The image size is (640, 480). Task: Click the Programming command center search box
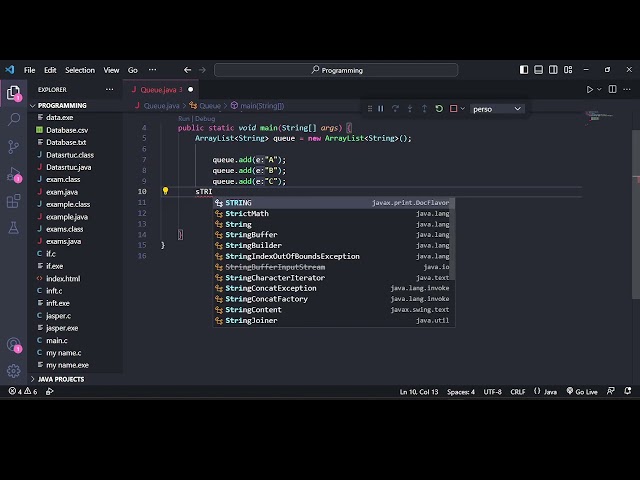point(336,70)
